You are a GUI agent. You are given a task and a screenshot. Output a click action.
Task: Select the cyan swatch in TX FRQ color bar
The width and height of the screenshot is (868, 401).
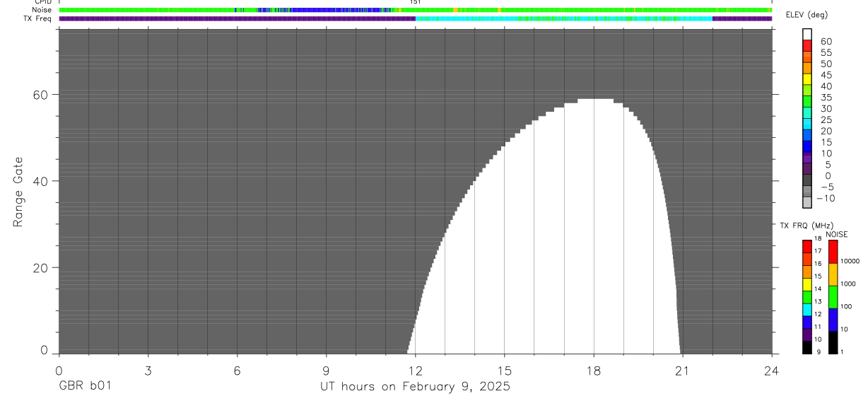click(807, 310)
